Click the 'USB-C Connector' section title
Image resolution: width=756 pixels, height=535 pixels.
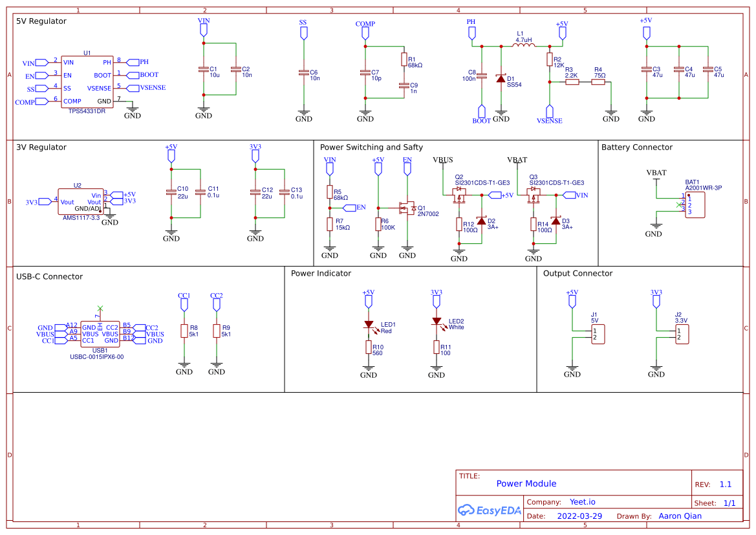(49, 276)
